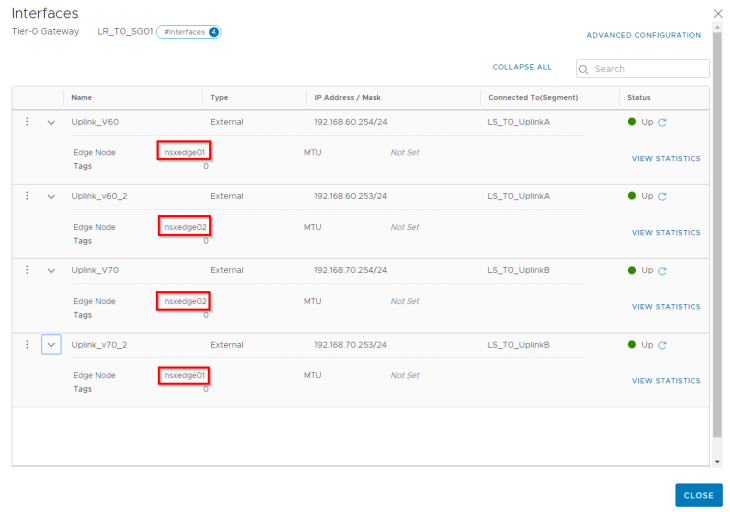Open the three-dot menu for Uplink_V70
730x512 pixels.
coord(27,270)
